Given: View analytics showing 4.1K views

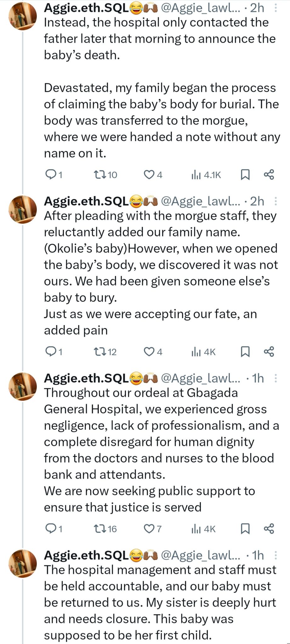Looking at the screenshot, I should (206, 174).
